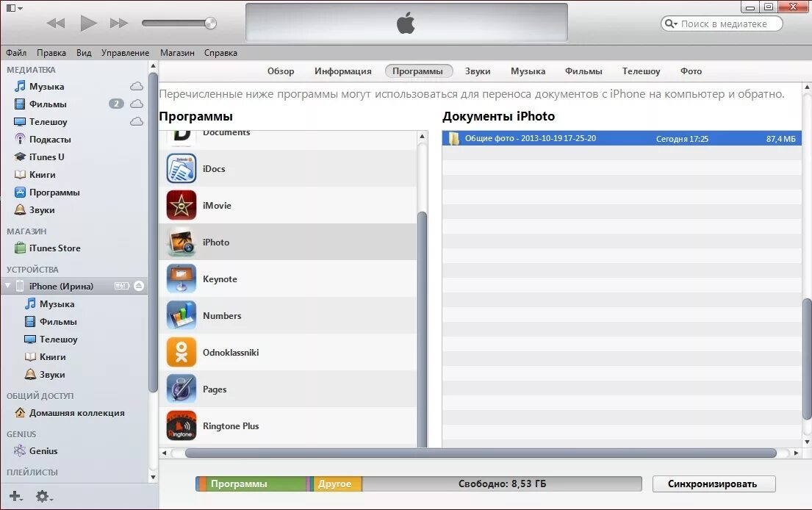This screenshot has width=812, height=510.
Task: Click the cloud icon beside Музыка
Action: click(137, 86)
